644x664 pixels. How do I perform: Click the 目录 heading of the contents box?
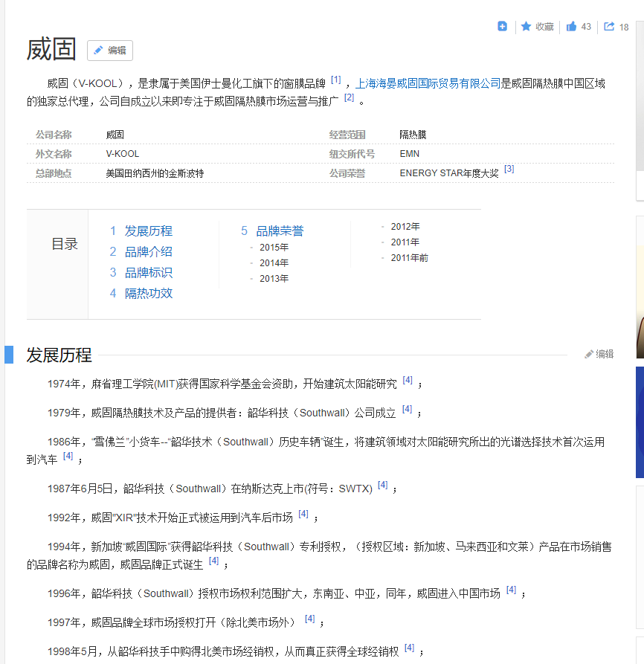tap(65, 243)
